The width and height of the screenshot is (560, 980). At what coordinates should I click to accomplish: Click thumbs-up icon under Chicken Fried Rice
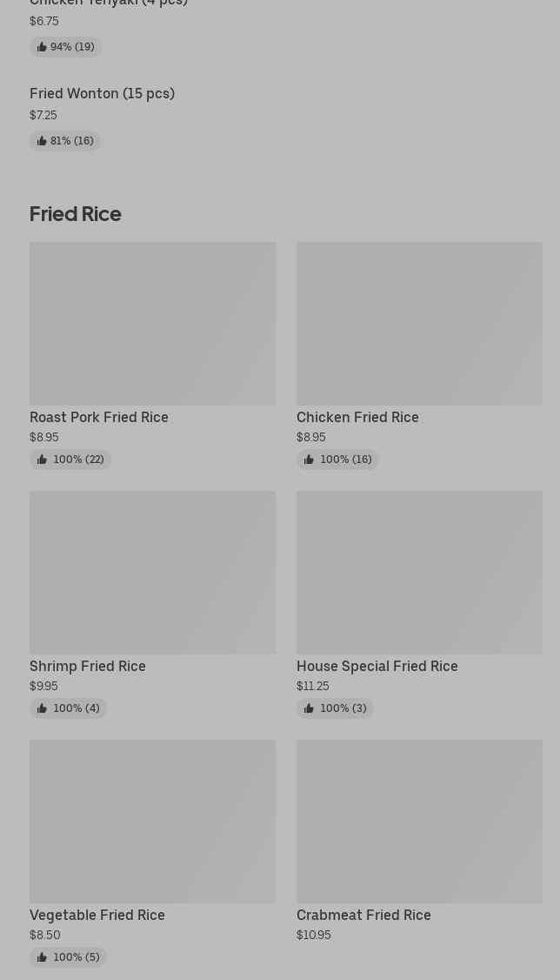click(x=309, y=460)
